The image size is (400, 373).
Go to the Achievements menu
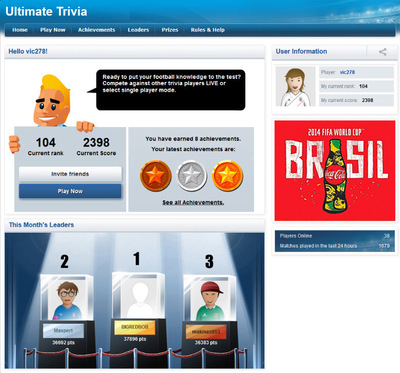pyautogui.click(x=97, y=30)
